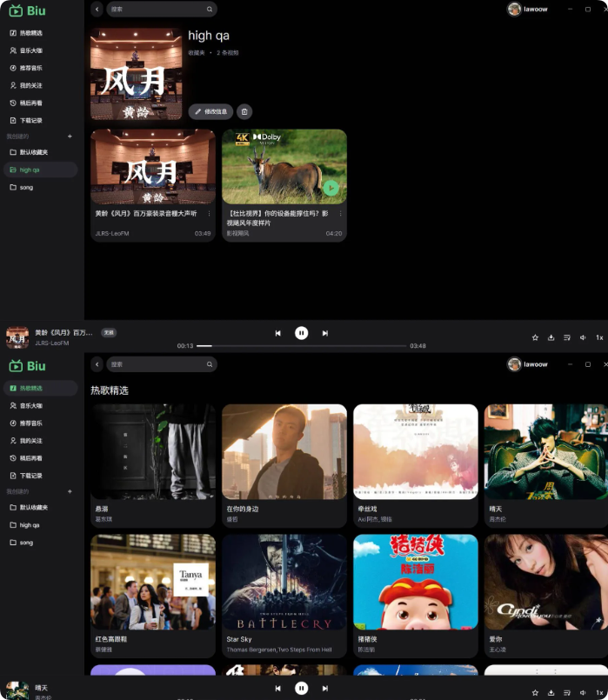Click uploader name JLRS-LeoFM on the 风月 card
The image size is (608, 700).
click(112, 234)
